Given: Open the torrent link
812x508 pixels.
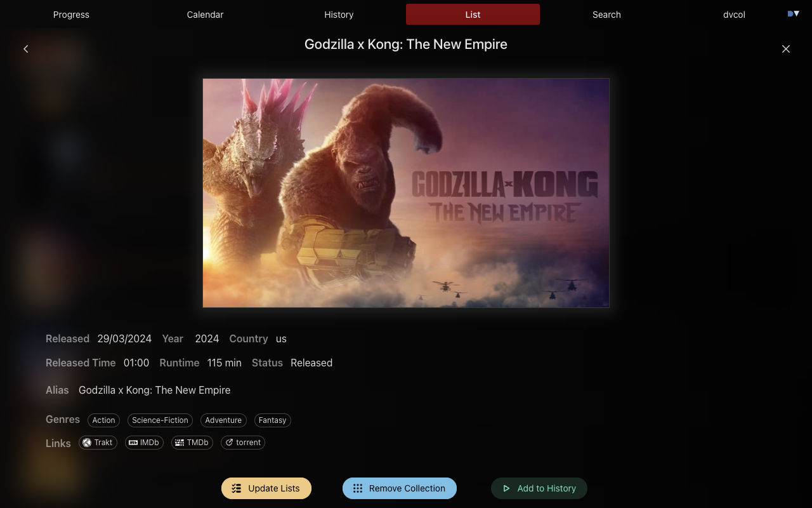Looking at the screenshot, I should point(243,443).
